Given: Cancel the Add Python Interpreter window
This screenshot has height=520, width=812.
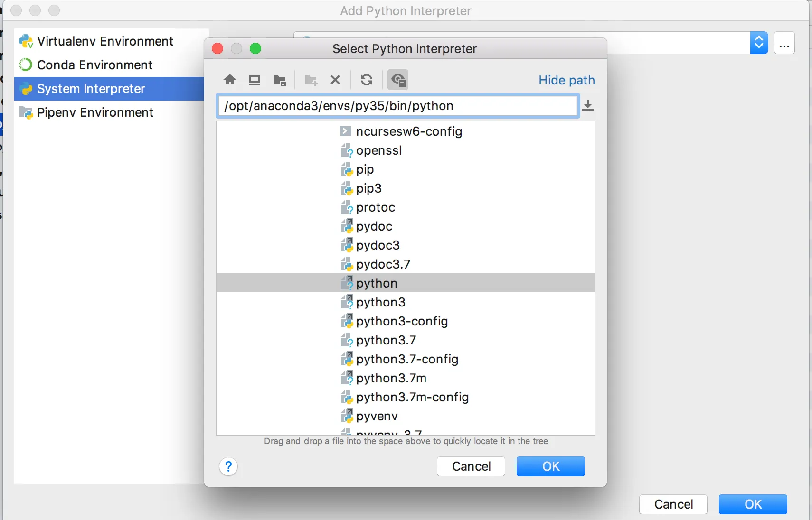Looking at the screenshot, I should pos(673,504).
